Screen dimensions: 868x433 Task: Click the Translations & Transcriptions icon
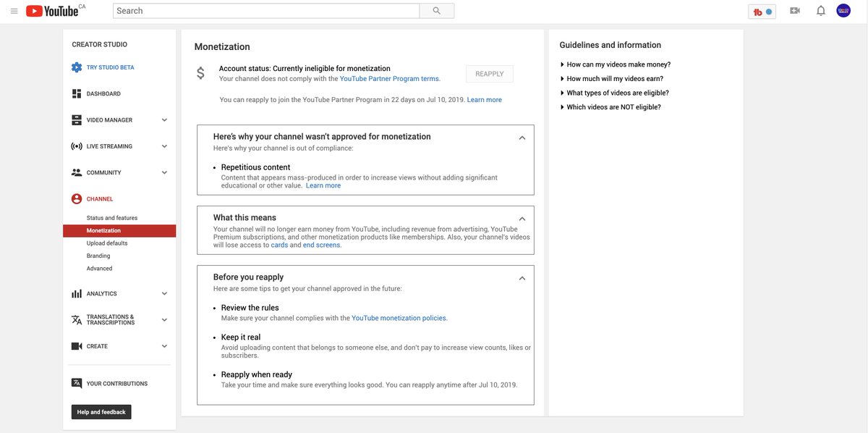[x=77, y=320]
